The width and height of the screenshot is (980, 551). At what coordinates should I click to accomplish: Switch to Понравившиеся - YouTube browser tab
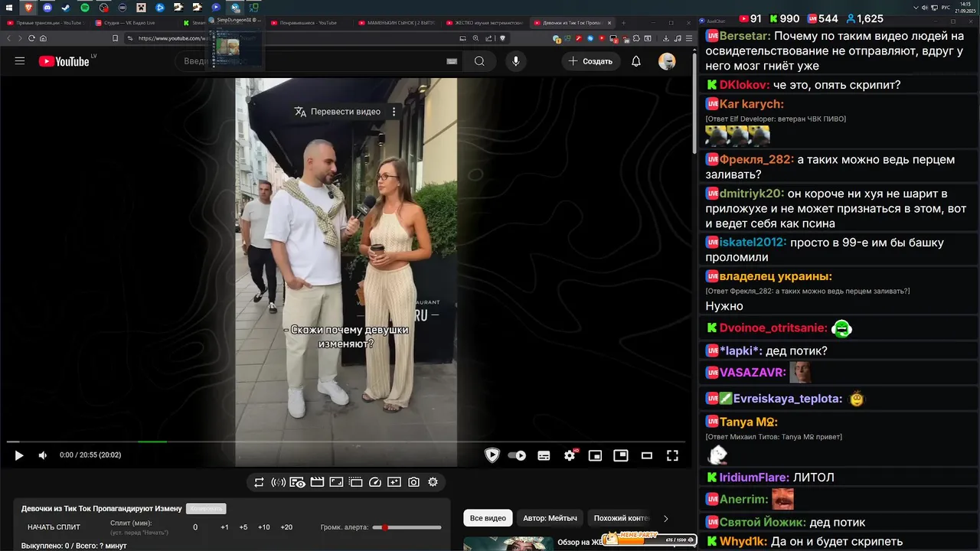306,23
